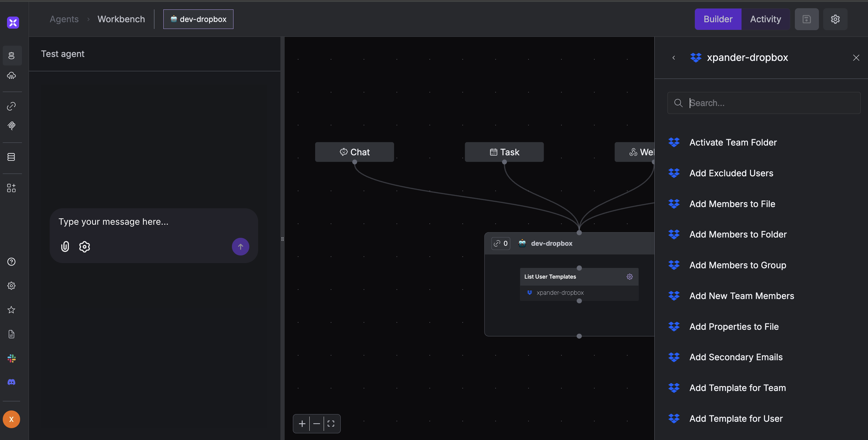Open Slack icon in left sidebar
Screen dimensions: 868x440
pyautogui.click(x=12, y=358)
